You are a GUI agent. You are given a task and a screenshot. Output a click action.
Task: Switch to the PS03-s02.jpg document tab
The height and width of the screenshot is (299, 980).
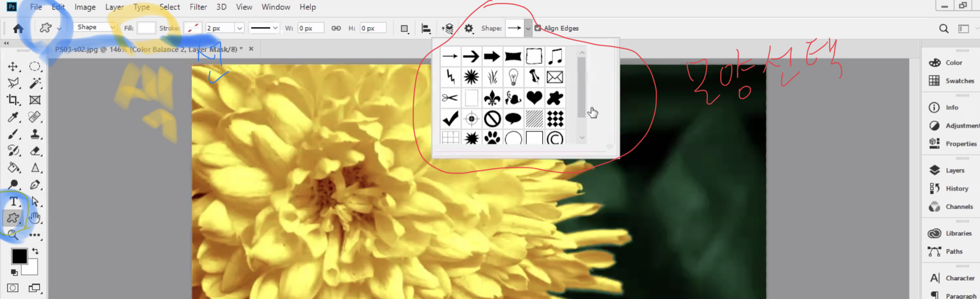pyautogui.click(x=149, y=49)
